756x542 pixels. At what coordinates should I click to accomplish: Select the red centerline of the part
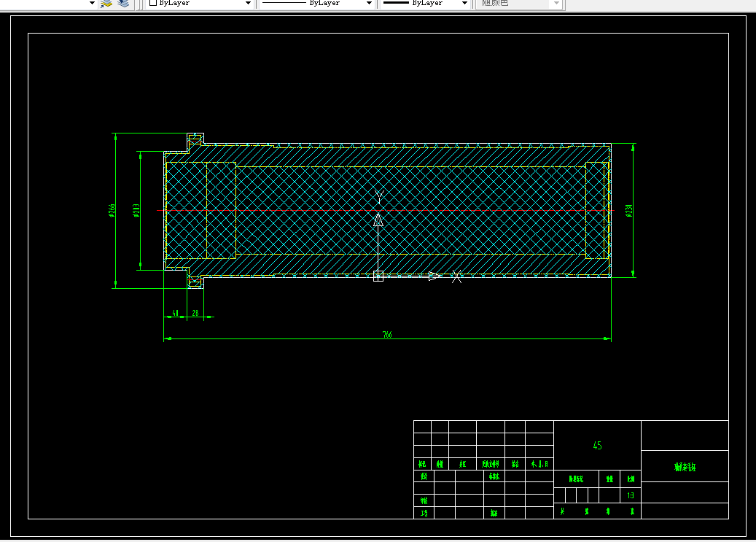pyautogui.click(x=386, y=210)
